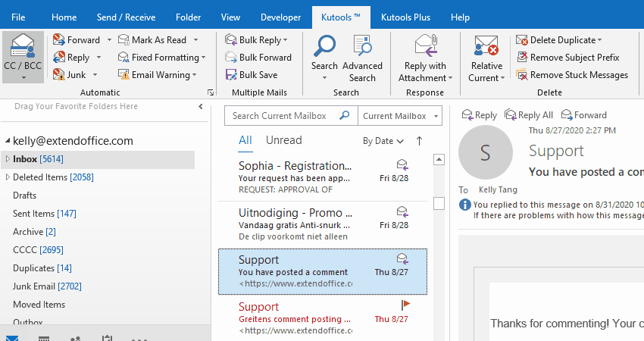Open the By Date sort dropdown
The image size is (644, 341).
pos(383,141)
